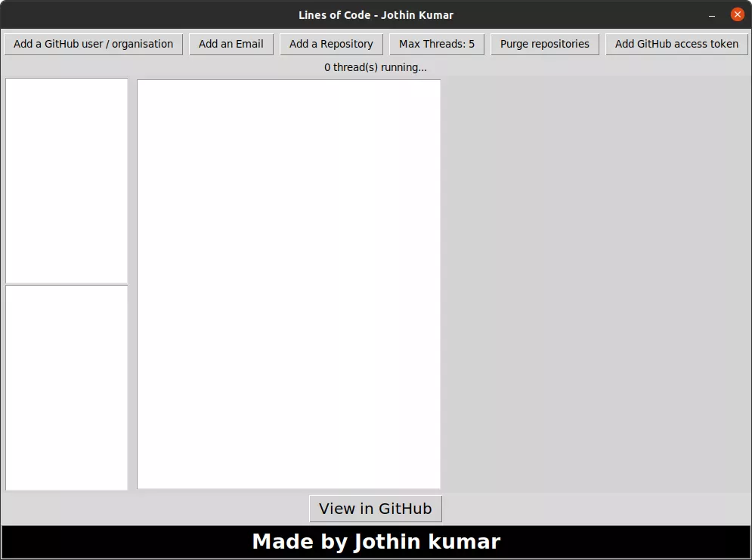Click "Purge repositories"

point(544,44)
